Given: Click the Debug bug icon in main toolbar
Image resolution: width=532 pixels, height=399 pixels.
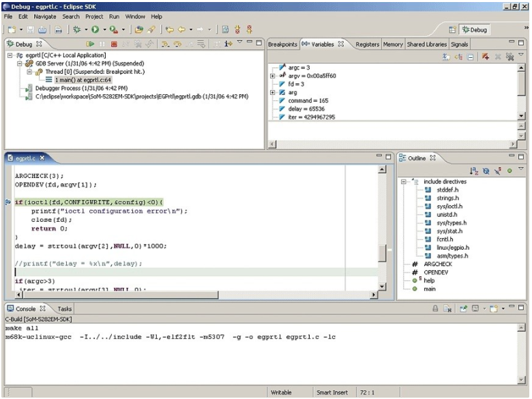Looking at the screenshot, I should point(77,30).
